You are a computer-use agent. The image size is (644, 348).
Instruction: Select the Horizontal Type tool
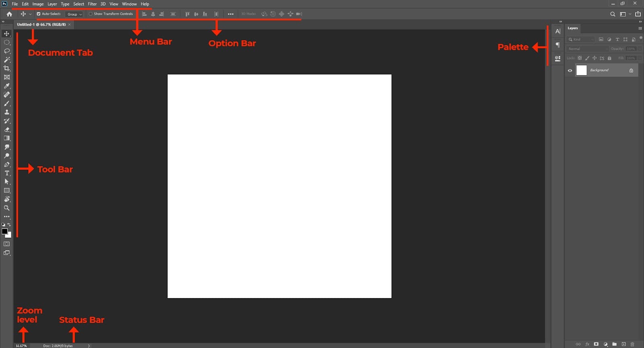click(7, 173)
